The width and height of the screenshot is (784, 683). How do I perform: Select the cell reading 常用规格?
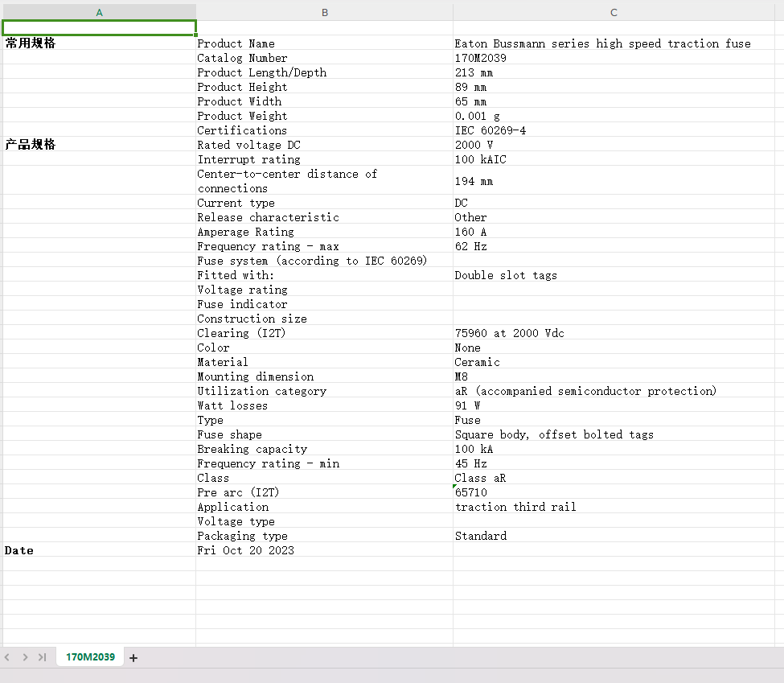coord(99,43)
